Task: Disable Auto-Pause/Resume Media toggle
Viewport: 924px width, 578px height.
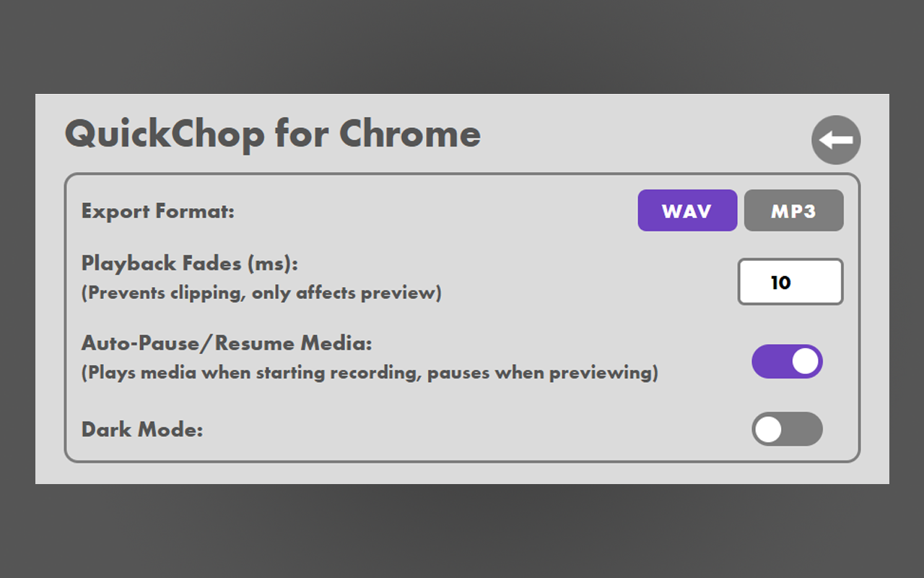Action: click(x=787, y=361)
